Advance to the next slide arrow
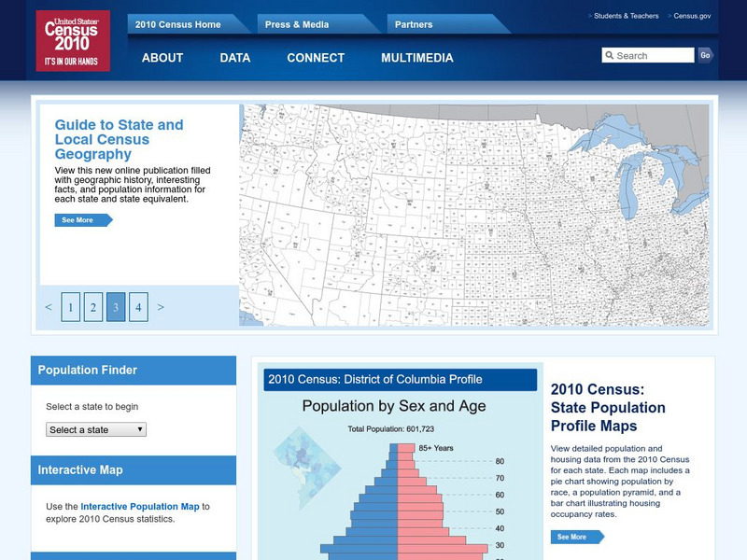Image resolution: width=747 pixels, height=560 pixels. point(161,307)
